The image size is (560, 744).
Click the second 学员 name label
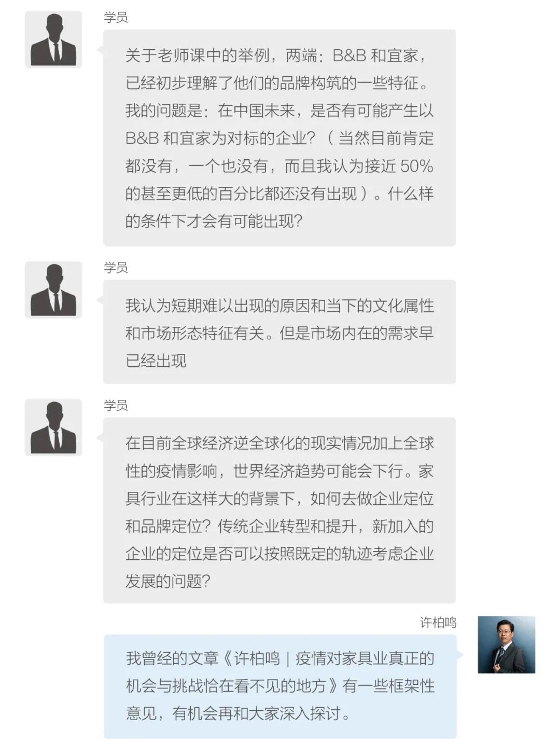coord(116,267)
